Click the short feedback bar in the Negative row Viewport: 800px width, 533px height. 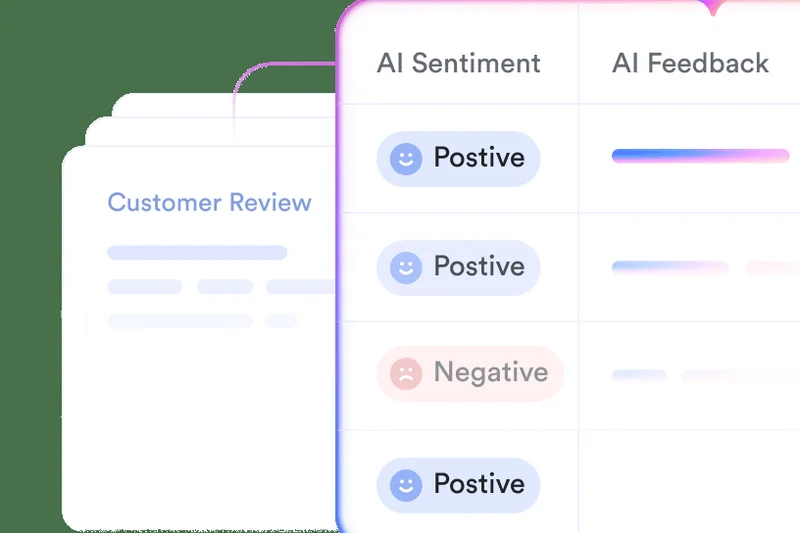(639, 375)
